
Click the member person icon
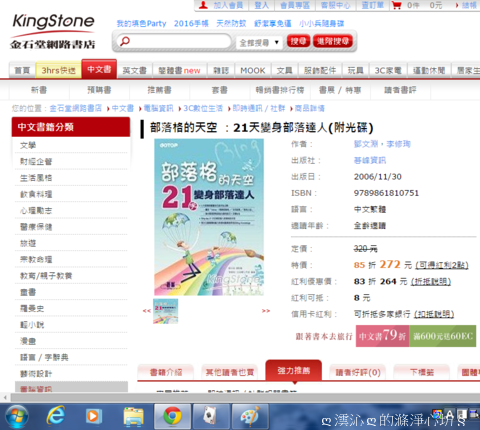[203, 5]
